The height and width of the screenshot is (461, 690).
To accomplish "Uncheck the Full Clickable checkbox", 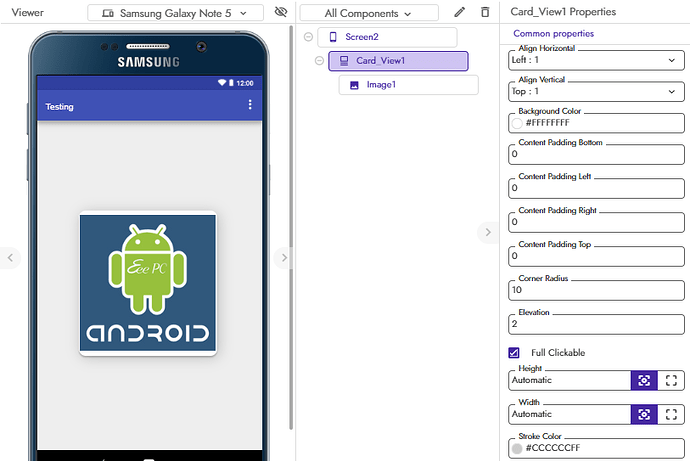I will click(514, 353).
